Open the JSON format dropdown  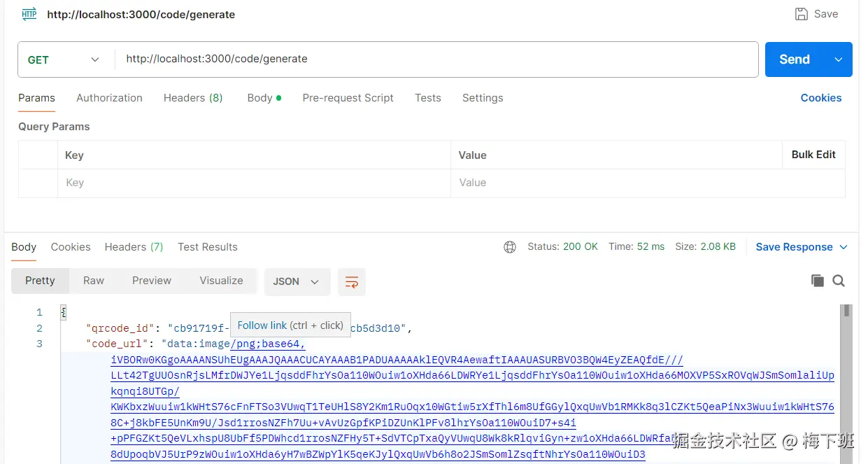coord(297,281)
